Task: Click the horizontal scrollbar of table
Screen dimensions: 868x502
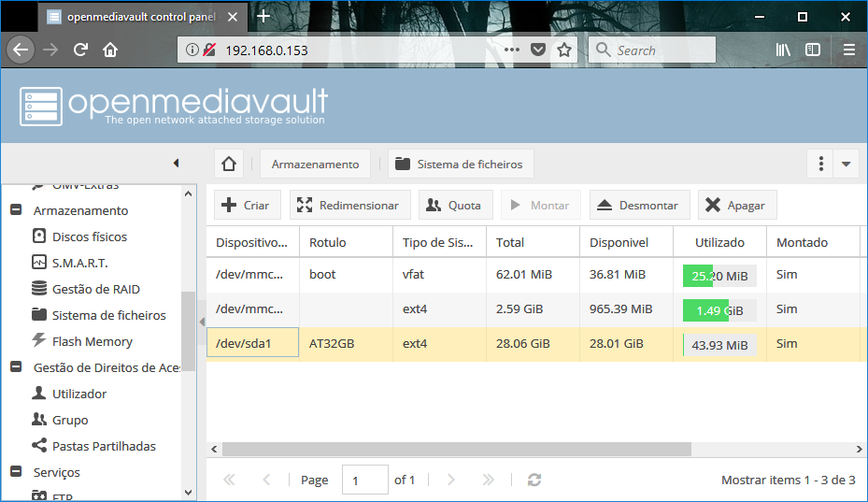Action: (x=457, y=449)
